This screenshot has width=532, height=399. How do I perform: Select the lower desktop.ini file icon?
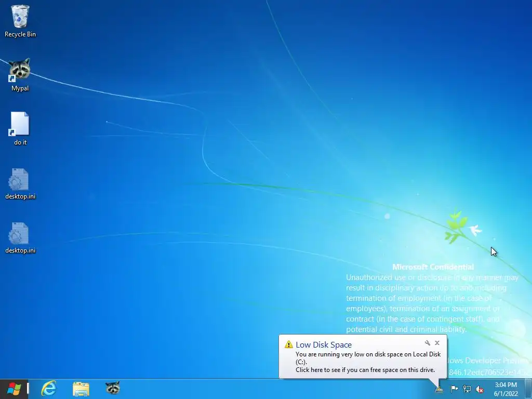[19, 233]
